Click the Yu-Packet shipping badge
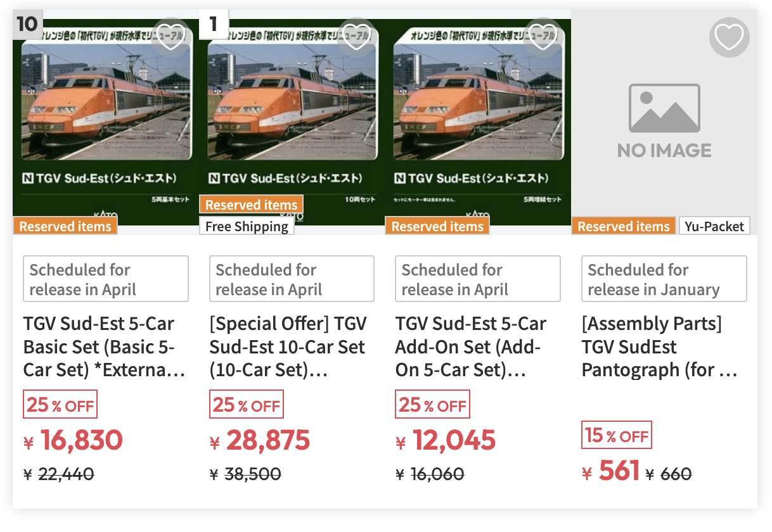 (x=714, y=226)
